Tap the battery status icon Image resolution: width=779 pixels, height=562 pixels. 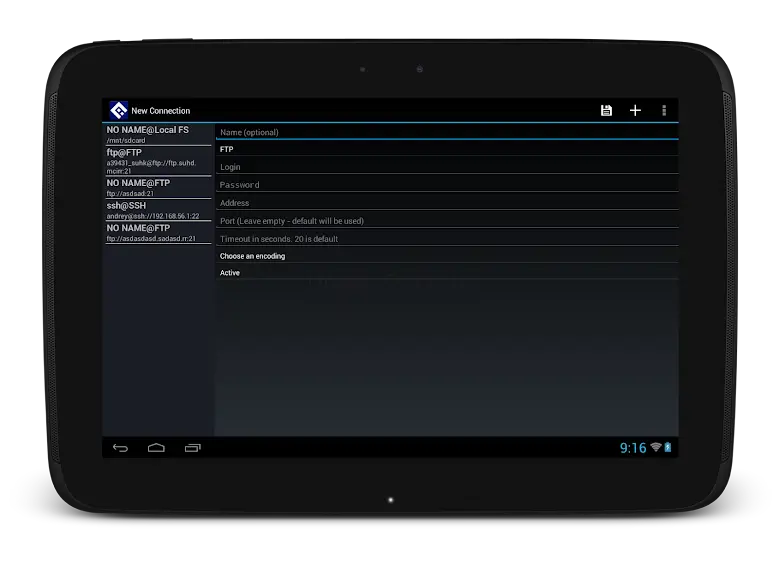(668, 447)
